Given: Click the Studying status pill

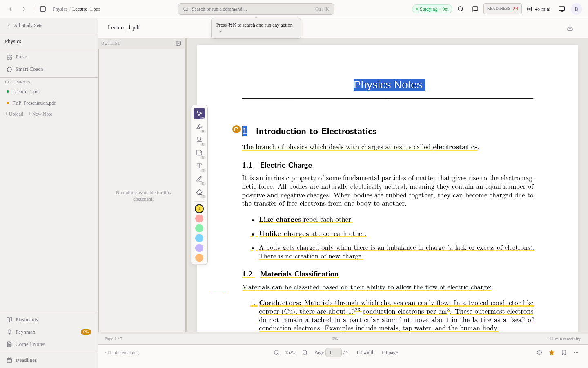Looking at the screenshot, I should pos(432,9).
